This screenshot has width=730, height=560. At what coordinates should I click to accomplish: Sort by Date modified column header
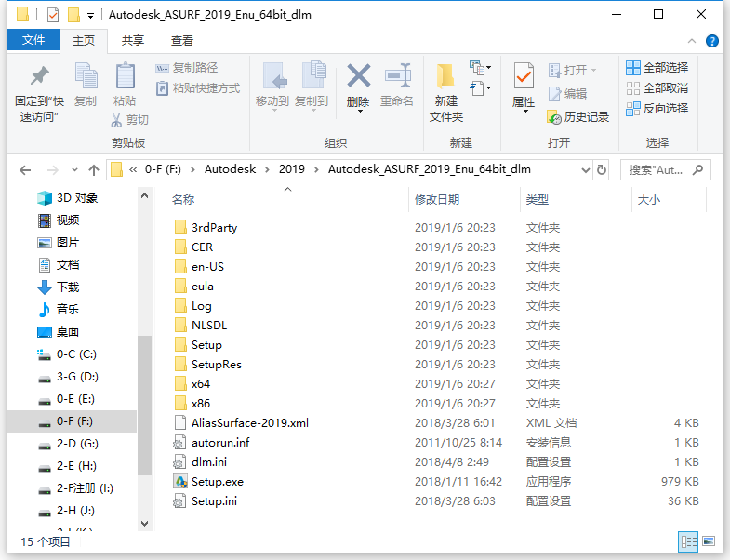point(464,200)
